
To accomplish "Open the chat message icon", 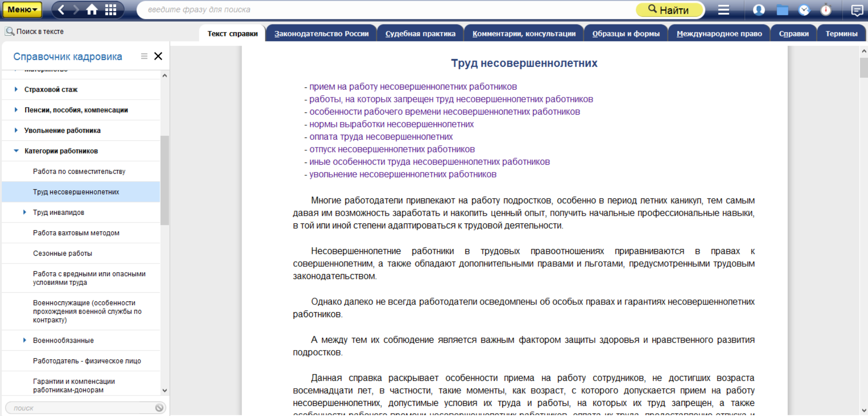I will click(857, 10).
